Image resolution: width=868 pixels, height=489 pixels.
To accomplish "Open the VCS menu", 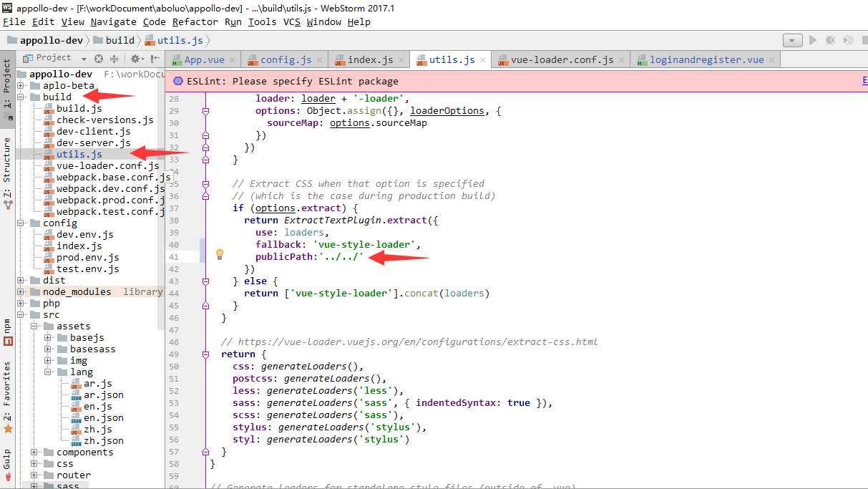I will coord(291,22).
